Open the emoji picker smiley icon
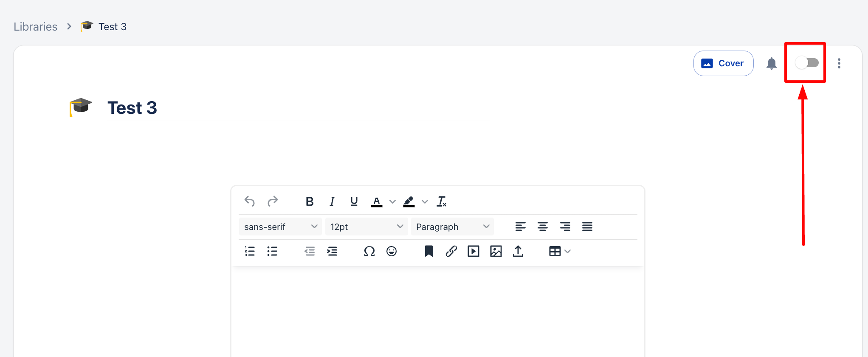 click(392, 252)
